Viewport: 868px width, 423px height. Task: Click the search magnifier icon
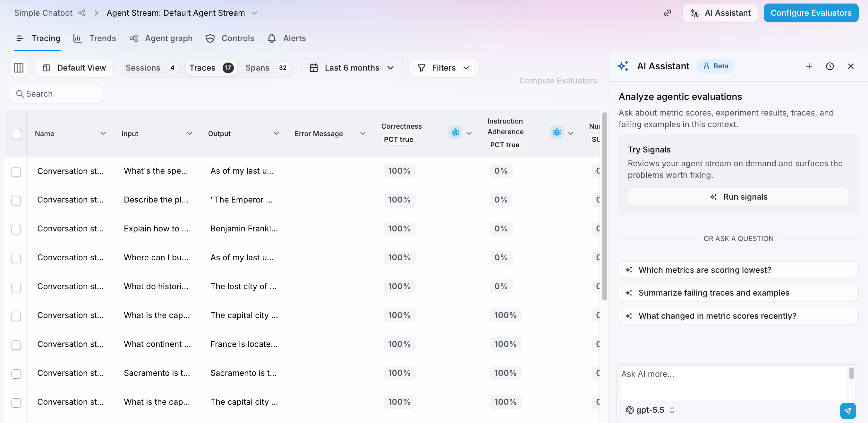[20, 94]
